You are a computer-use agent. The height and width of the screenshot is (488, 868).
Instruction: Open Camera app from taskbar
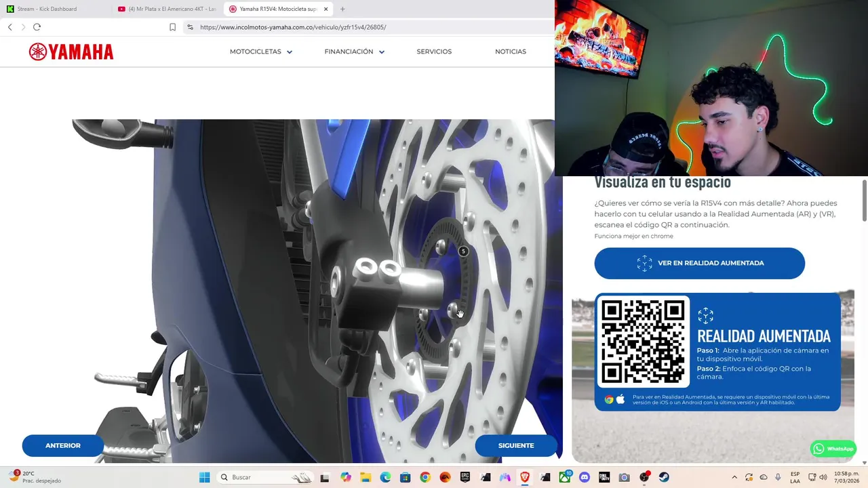624,477
